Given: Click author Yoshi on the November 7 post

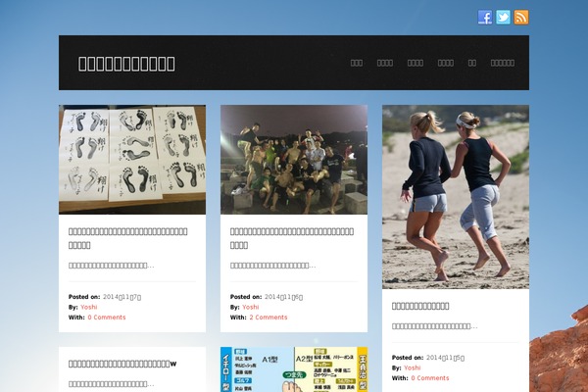Looking at the screenshot, I should [89, 307].
